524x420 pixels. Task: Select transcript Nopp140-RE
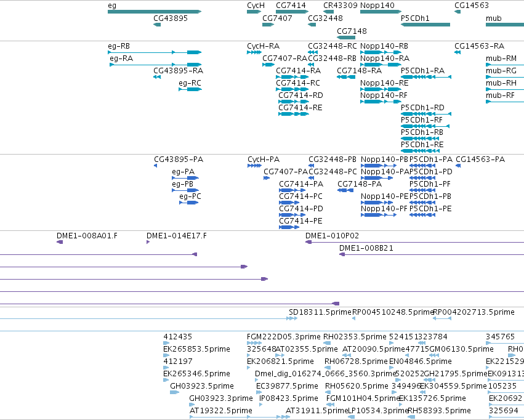[381, 89]
